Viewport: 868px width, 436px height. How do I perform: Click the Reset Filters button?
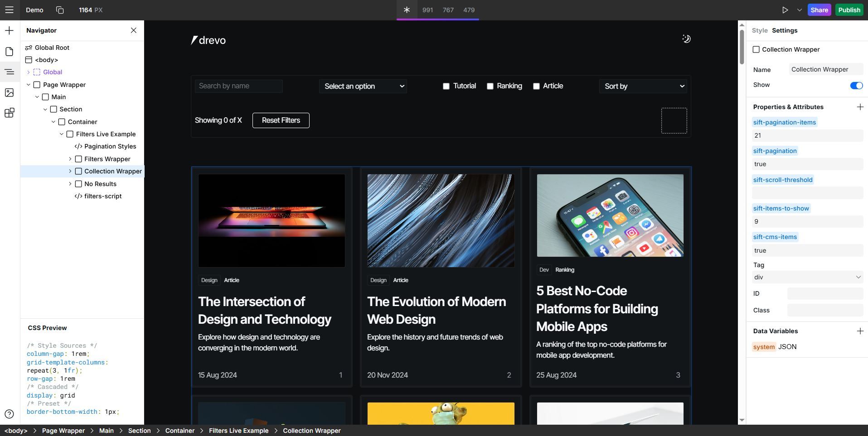(x=281, y=120)
